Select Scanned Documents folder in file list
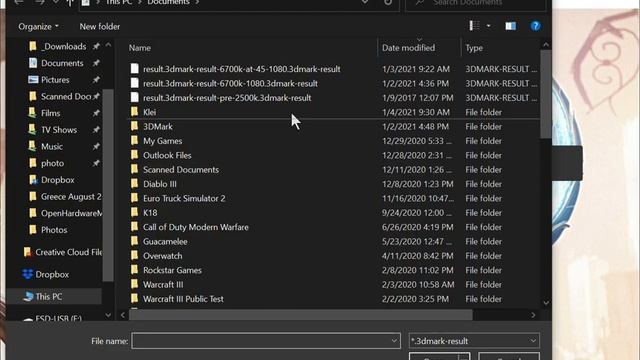The width and height of the screenshot is (640, 360). 181,170
